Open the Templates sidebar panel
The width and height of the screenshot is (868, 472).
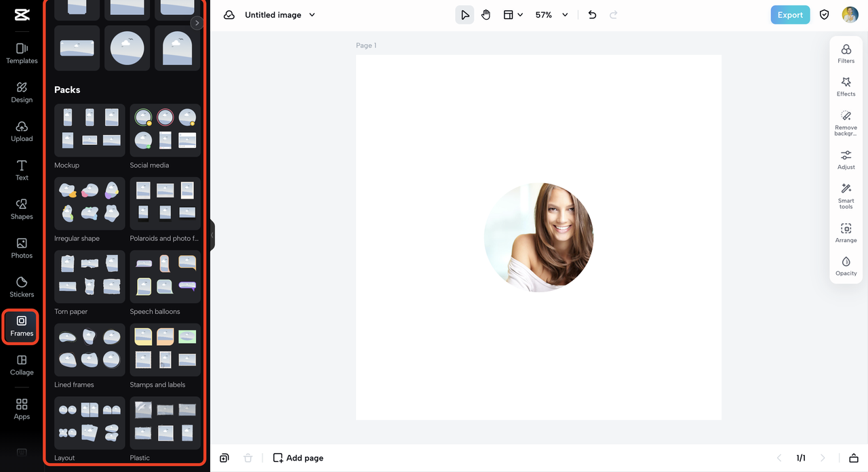pyautogui.click(x=22, y=54)
